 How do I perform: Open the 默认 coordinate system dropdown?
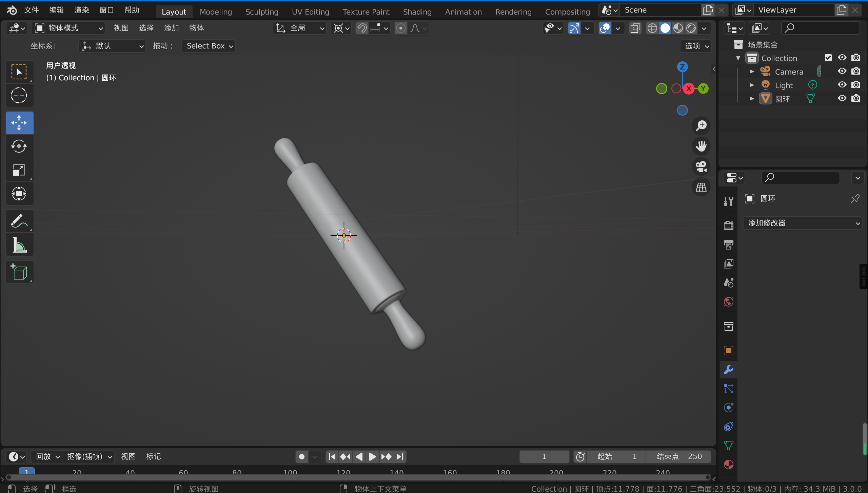click(112, 46)
